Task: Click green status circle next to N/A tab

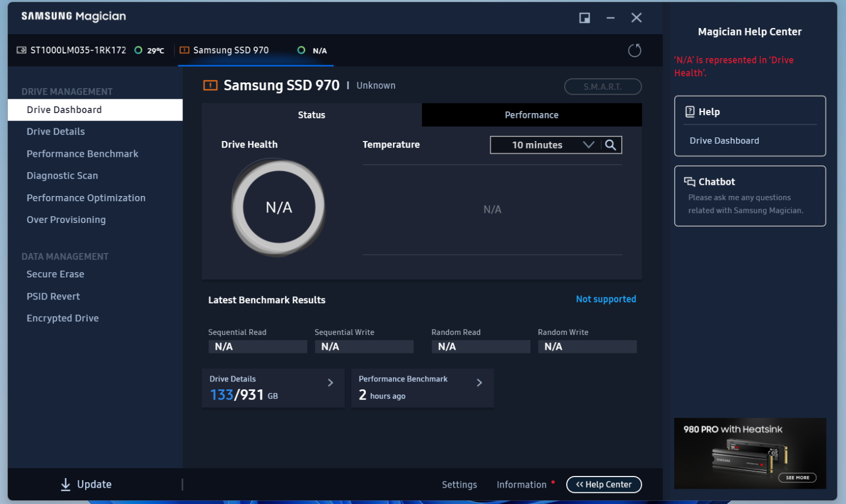Action: point(301,50)
